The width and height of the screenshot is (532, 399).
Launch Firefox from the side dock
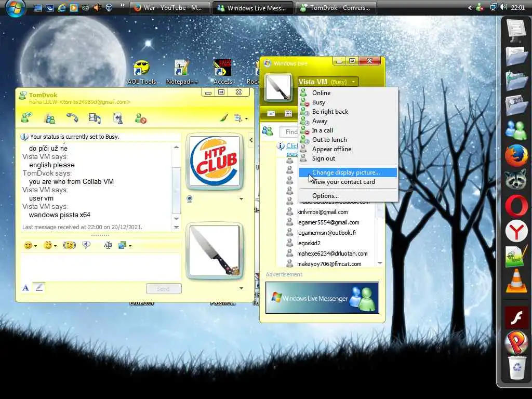point(516,156)
